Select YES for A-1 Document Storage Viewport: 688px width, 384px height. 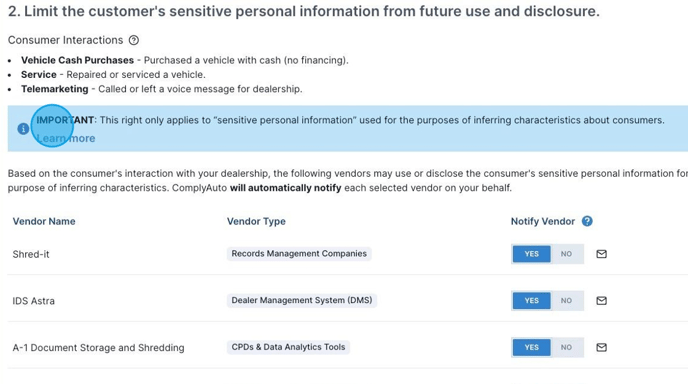coord(531,348)
